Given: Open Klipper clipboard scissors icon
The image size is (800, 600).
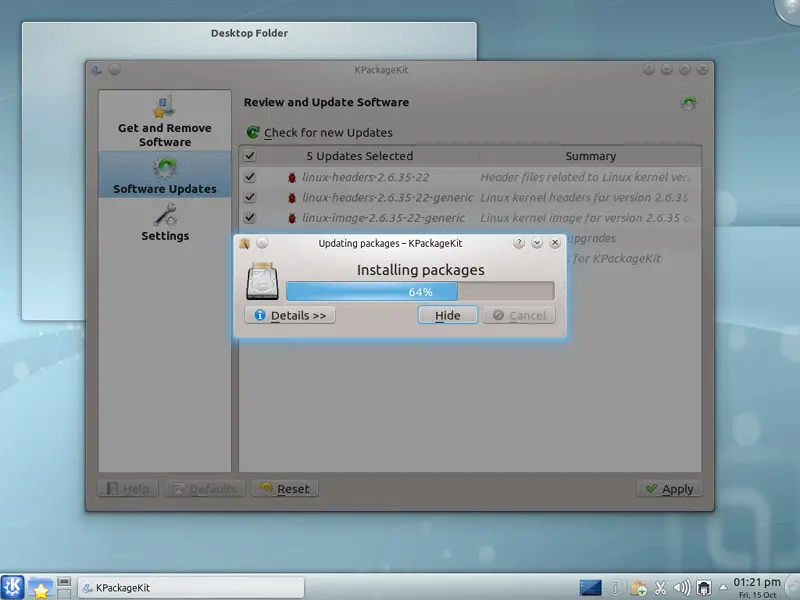Looking at the screenshot, I should [x=660, y=588].
